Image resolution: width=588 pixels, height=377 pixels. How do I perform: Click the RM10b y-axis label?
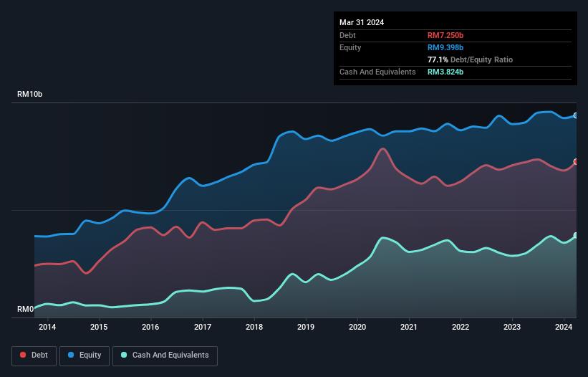point(29,94)
